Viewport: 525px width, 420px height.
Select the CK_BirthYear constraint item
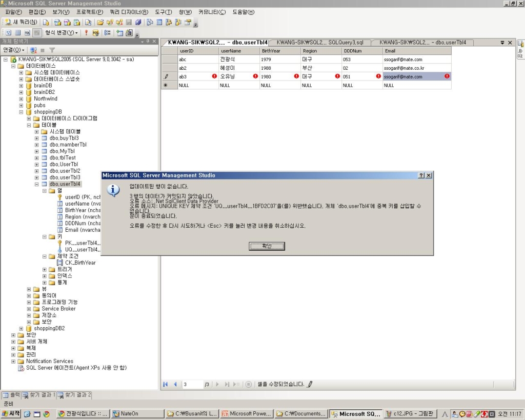coord(80,263)
